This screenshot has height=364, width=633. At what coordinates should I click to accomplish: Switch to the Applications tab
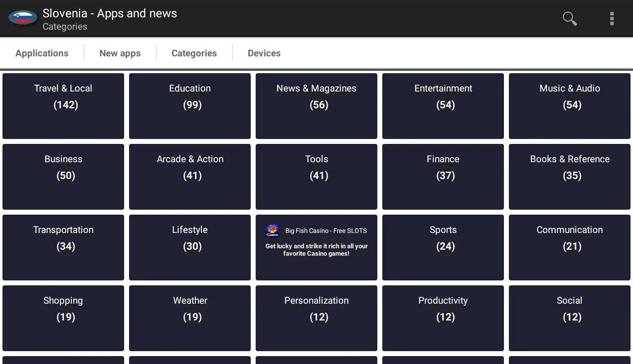(x=42, y=53)
